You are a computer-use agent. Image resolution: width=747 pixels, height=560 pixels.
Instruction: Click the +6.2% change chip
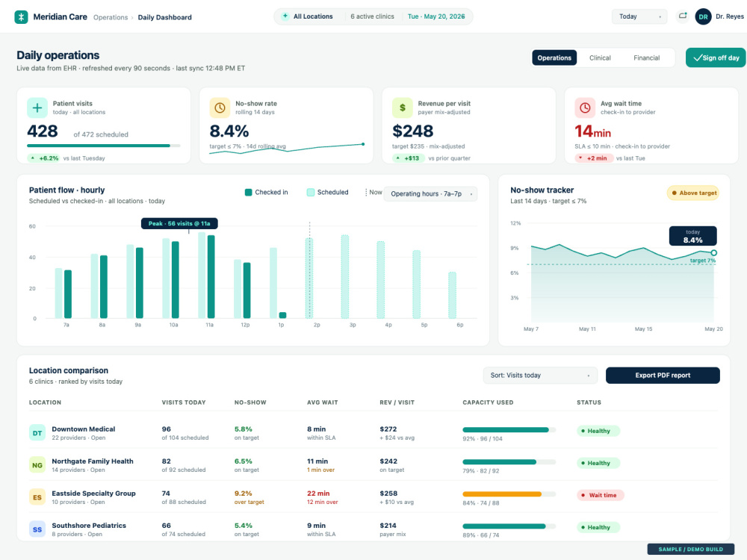pyautogui.click(x=44, y=158)
